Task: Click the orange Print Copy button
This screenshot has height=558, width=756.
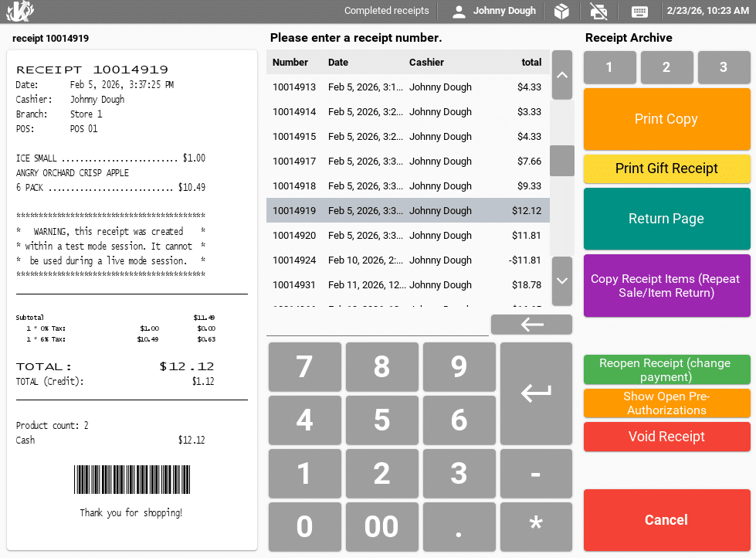Action: (666, 119)
